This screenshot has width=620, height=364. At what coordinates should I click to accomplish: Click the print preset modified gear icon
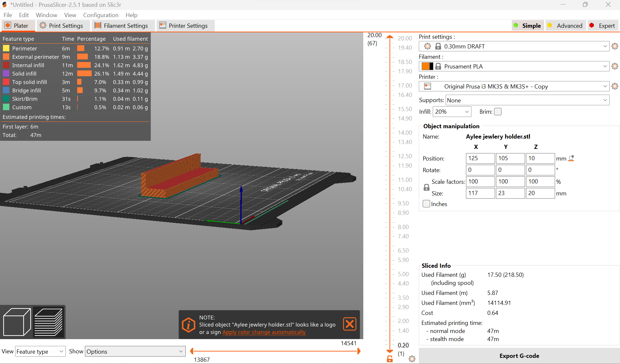click(428, 46)
